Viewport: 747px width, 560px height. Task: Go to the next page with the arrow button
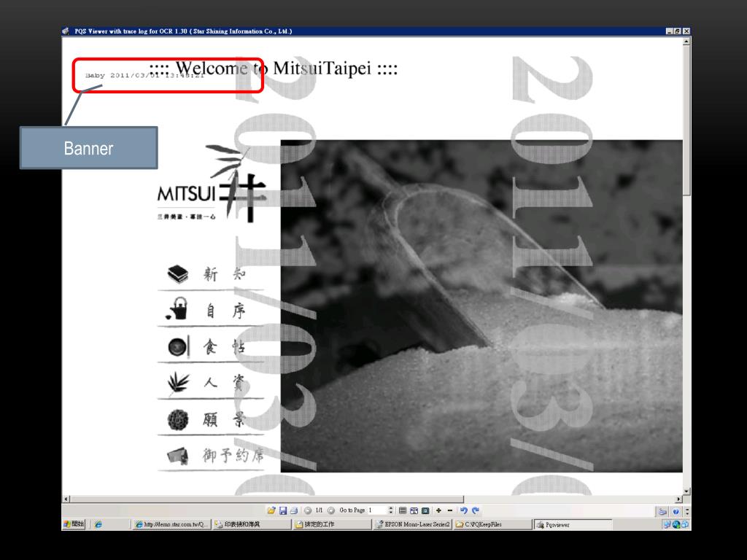[x=331, y=510]
